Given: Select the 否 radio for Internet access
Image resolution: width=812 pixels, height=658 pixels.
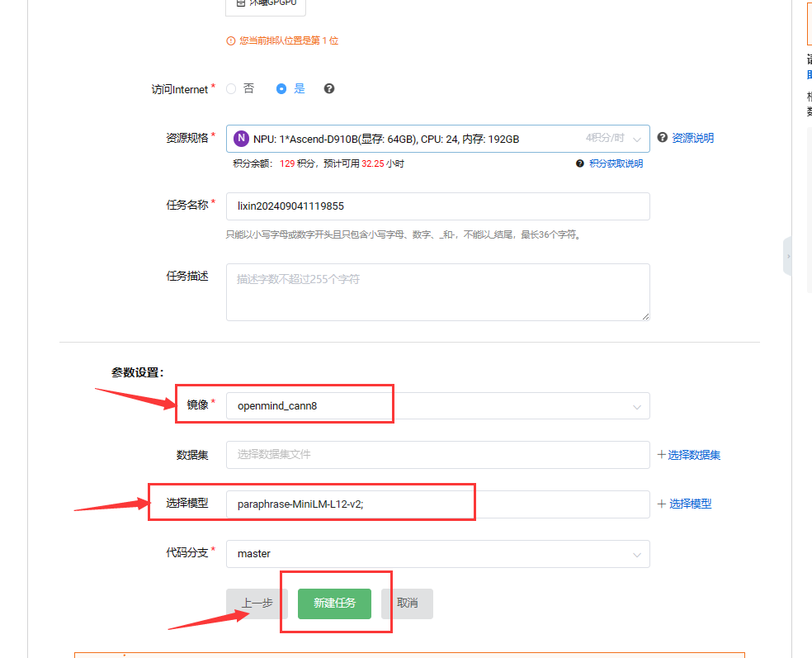Looking at the screenshot, I should click(x=231, y=89).
